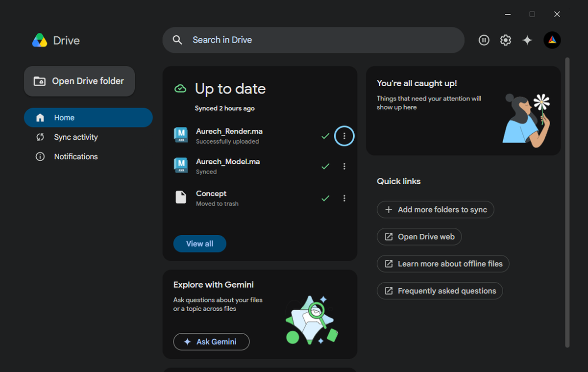Screen dimensions: 588x372
Task: Open Learn more about offline files
Action: pos(443,264)
